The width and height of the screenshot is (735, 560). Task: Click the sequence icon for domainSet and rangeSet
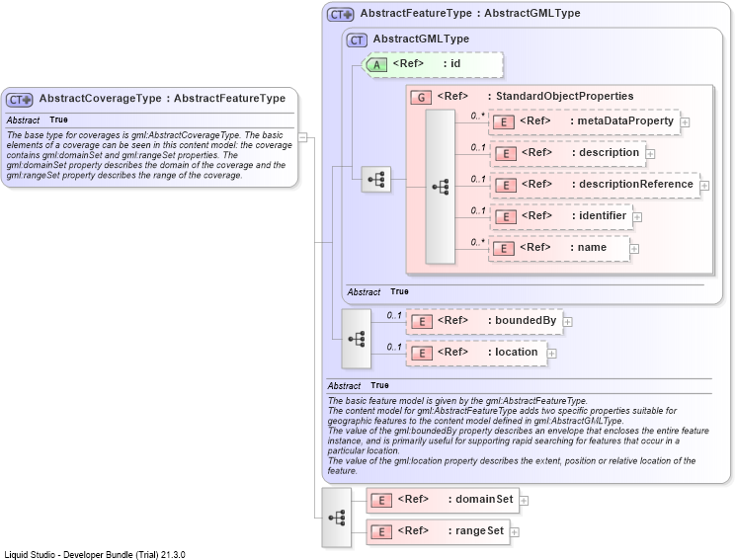(x=337, y=518)
